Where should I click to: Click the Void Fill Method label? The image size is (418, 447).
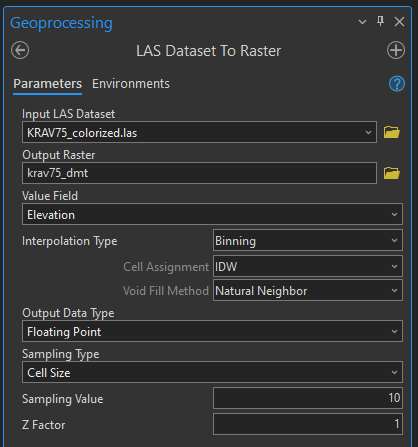(166, 291)
